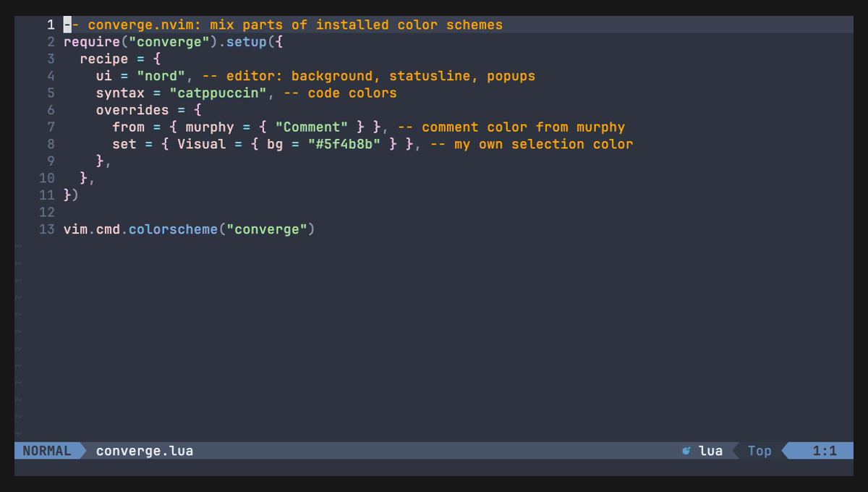The height and width of the screenshot is (492, 868).
Task: Click the 1:1 cursor position indicator
Action: (825, 451)
